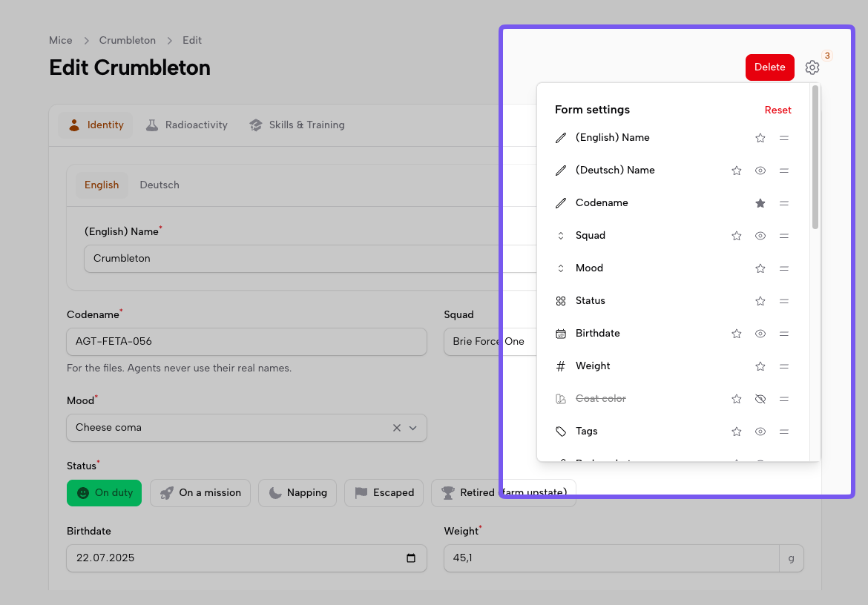
Task: Star the Weight field
Action: point(760,367)
